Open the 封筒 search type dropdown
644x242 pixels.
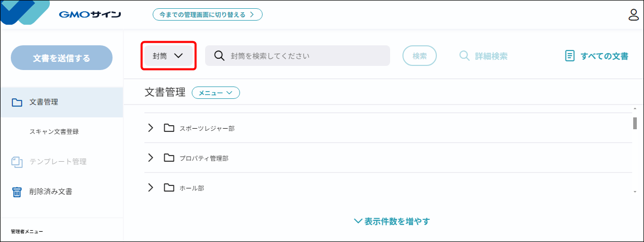pyautogui.click(x=169, y=56)
